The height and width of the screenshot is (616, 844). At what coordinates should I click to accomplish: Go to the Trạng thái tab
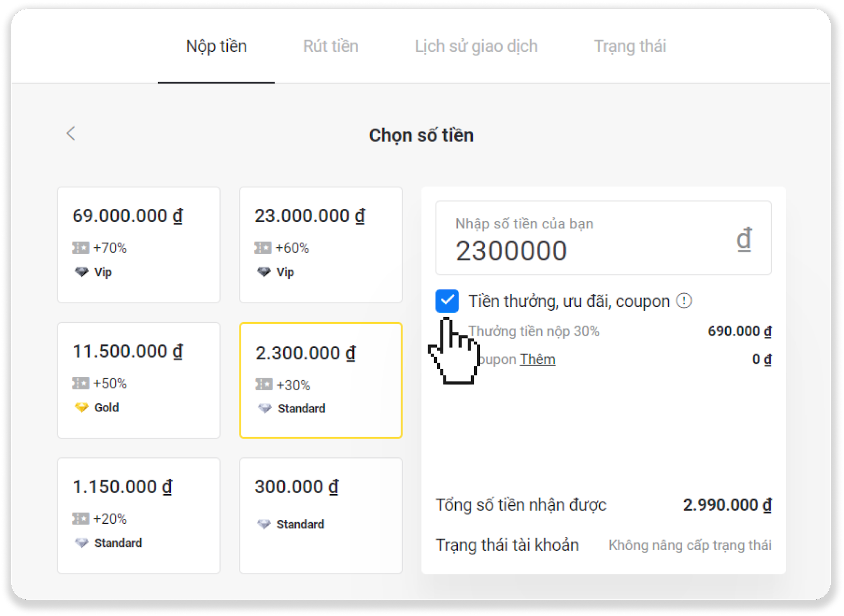(x=630, y=46)
